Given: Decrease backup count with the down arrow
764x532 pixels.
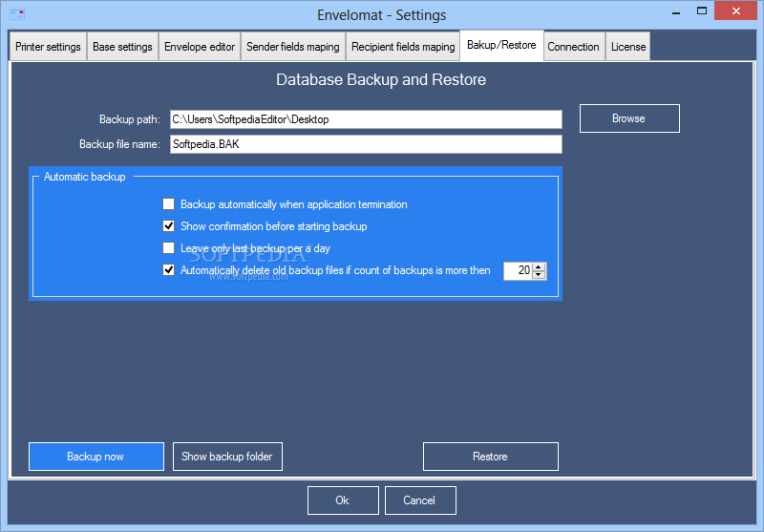Looking at the screenshot, I should point(539,275).
